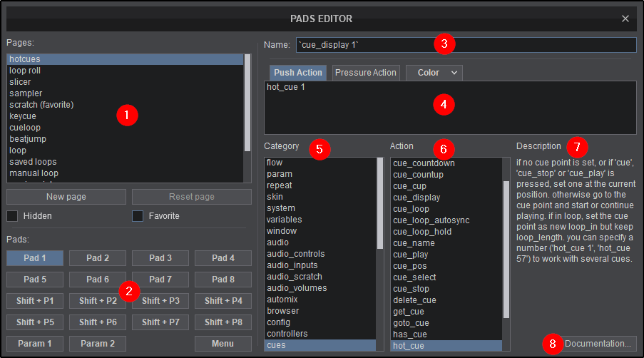The image size is (644, 358).
Task: Enable the Hidden checkbox
Action: click(13, 215)
